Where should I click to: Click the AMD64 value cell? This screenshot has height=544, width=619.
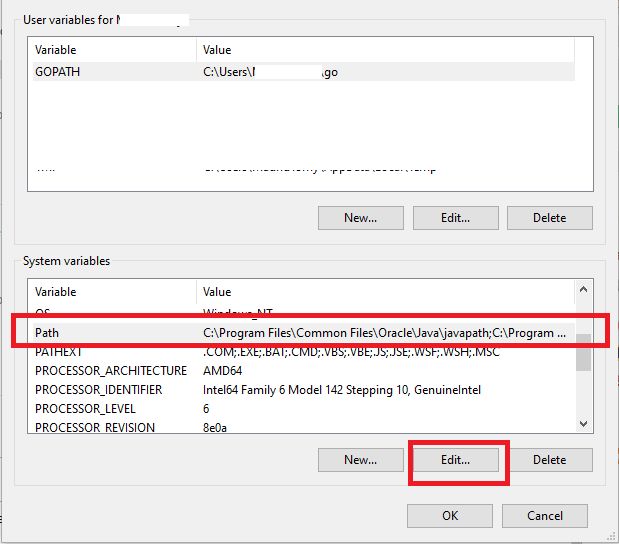[x=222, y=371]
